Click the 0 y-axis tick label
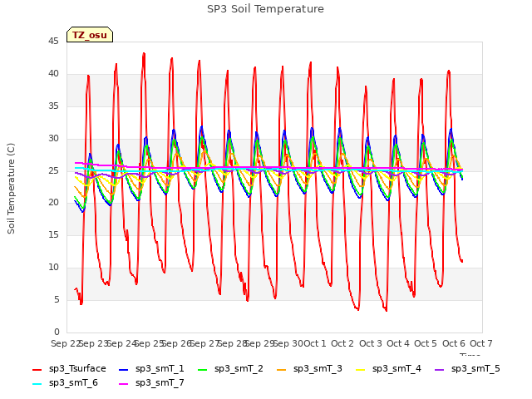 point(57,332)
